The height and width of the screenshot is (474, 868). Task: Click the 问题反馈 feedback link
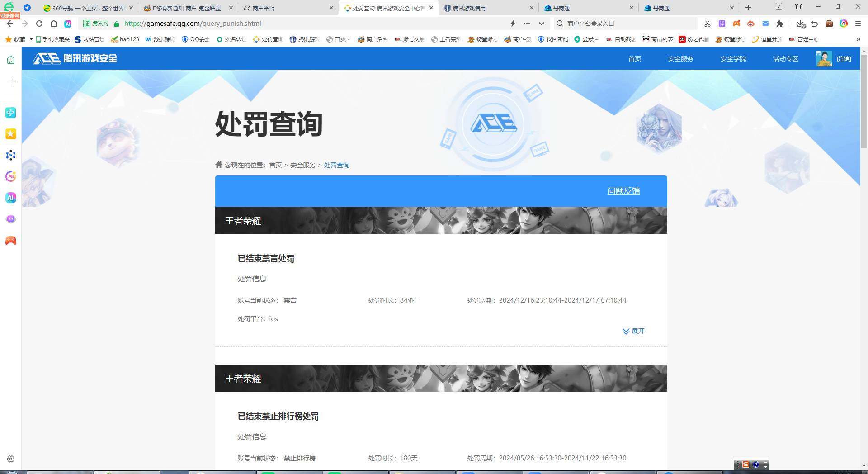[623, 191]
